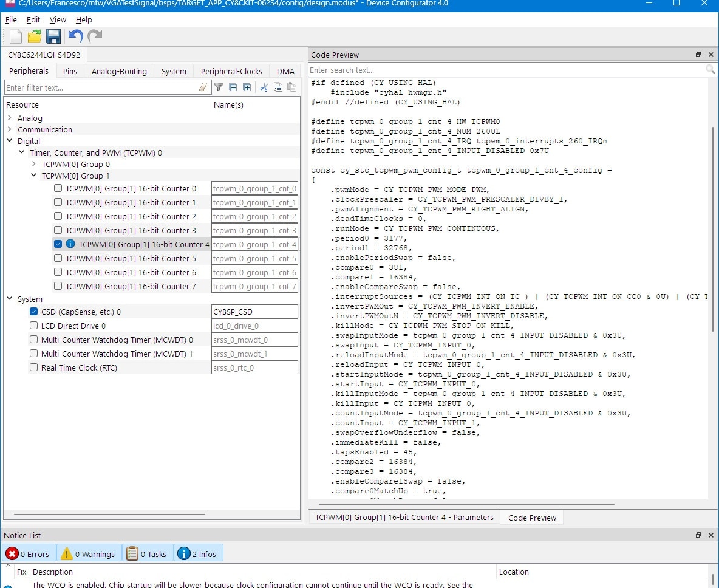Click the info icon beside 16-bit Counter 4

coord(70,244)
